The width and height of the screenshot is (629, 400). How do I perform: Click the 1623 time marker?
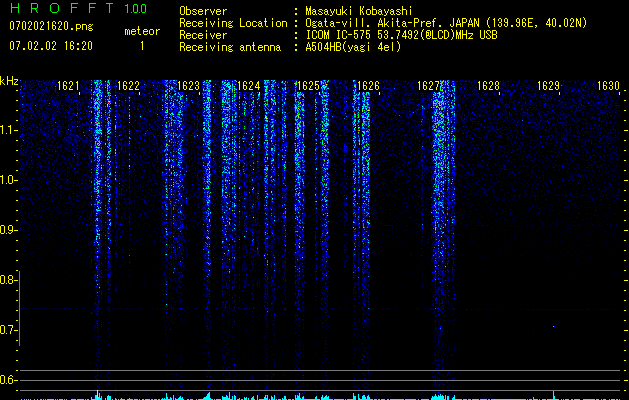(x=189, y=86)
